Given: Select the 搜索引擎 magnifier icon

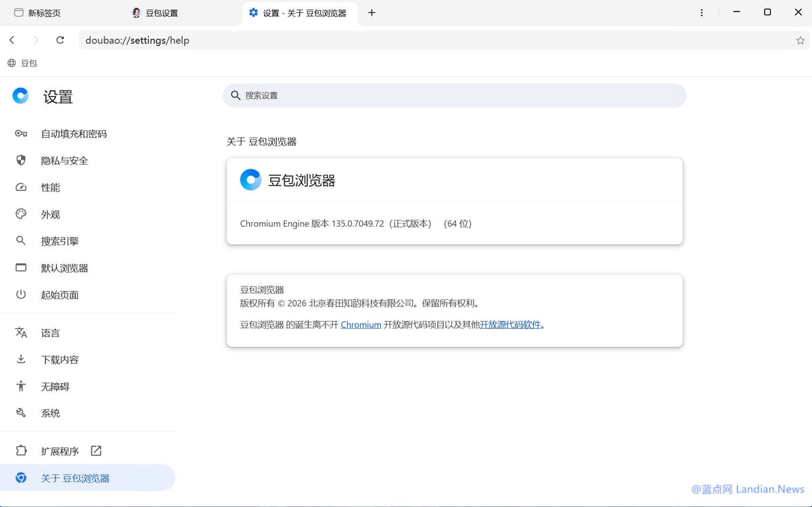Looking at the screenshot, I should click(x=21, y=241).
